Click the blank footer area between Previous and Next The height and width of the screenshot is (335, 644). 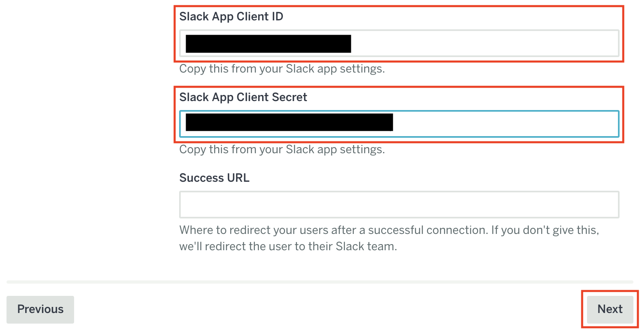click(x=326, y=309)
